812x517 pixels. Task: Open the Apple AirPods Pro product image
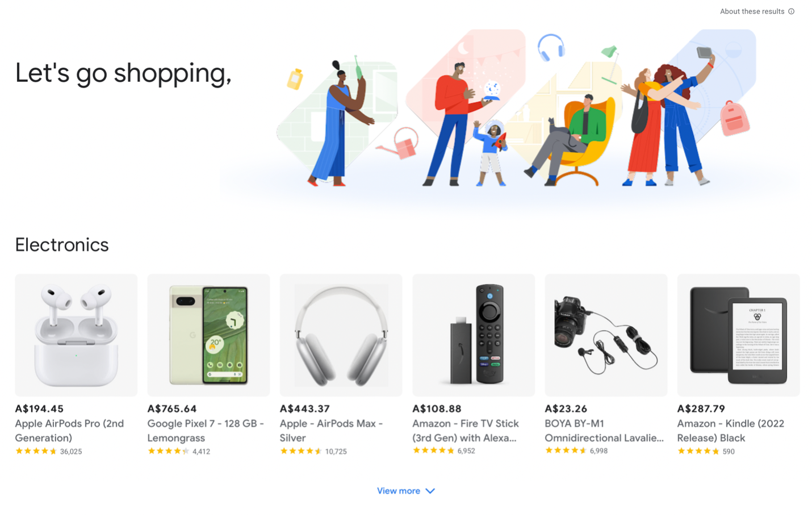tap(76, 335)
